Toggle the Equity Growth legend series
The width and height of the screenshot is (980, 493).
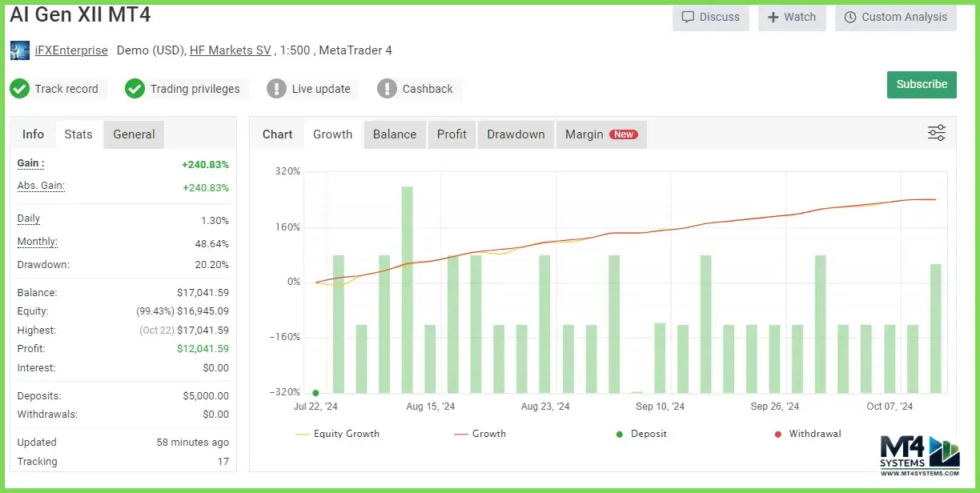pyautogui.click(x=337, y=434)
